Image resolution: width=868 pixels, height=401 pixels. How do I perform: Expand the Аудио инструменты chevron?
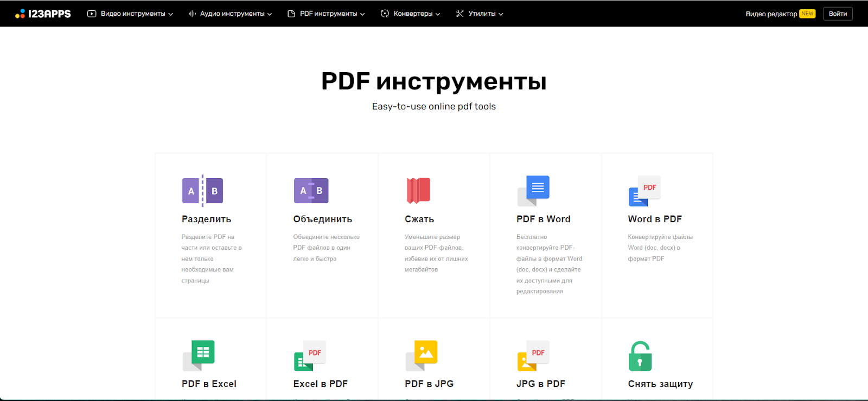click(x=270, y=14)
